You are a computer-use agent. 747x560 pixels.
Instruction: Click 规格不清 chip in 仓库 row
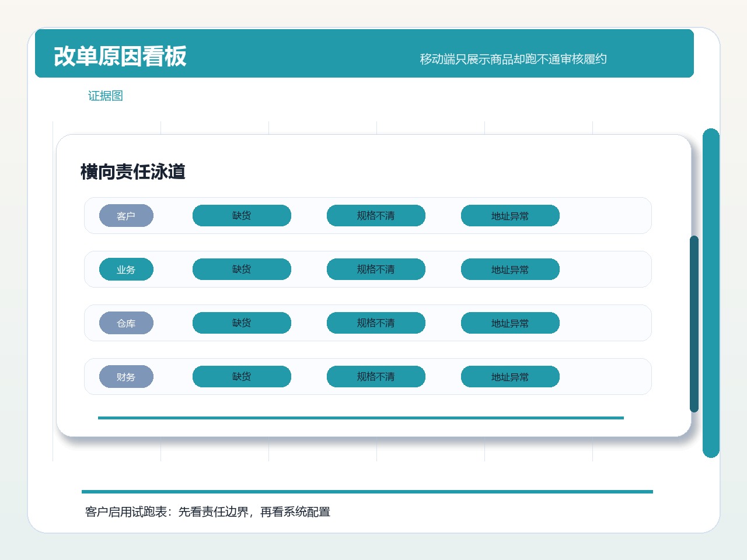[376, 323]
